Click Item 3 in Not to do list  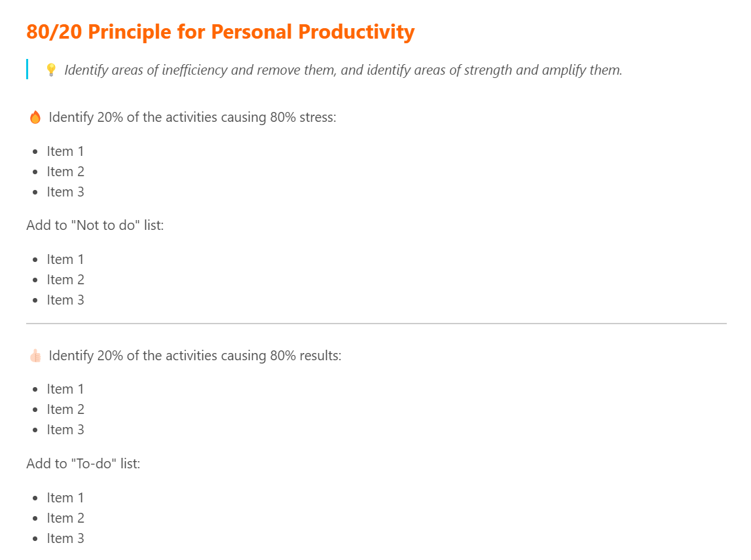coord(65,300)
